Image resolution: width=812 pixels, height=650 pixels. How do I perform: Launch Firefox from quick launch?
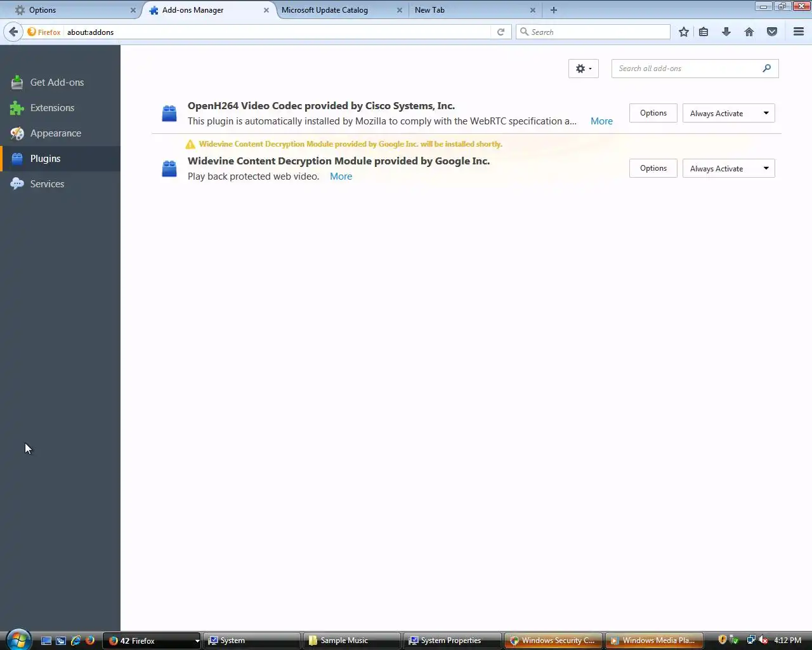90,640
